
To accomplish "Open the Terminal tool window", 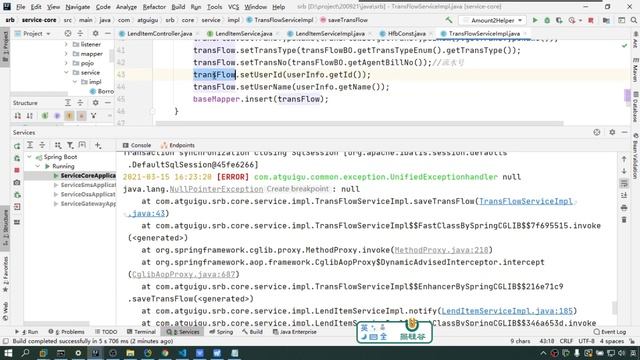I will pos(141,332).
